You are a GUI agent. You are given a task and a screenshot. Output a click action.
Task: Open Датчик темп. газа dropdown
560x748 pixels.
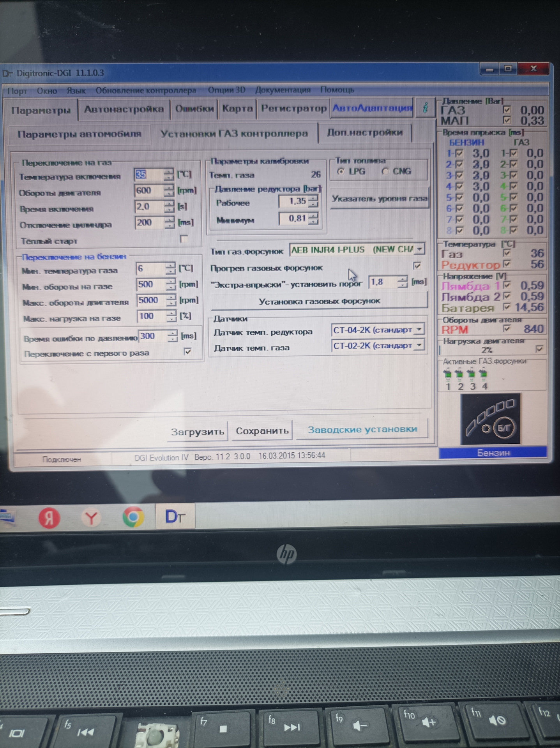419,345
